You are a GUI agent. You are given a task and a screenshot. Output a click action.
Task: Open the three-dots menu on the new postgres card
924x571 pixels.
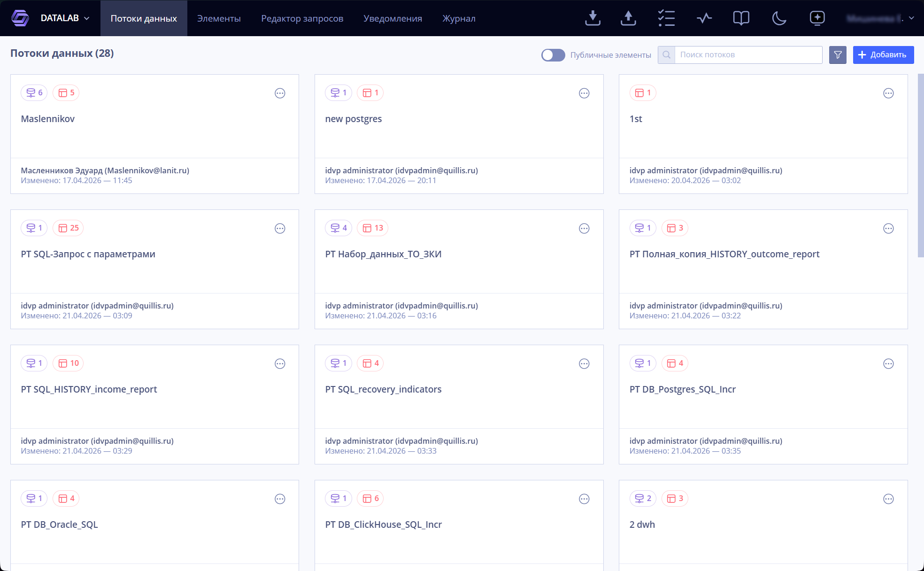pyautogui.click(x=584, y=93)
